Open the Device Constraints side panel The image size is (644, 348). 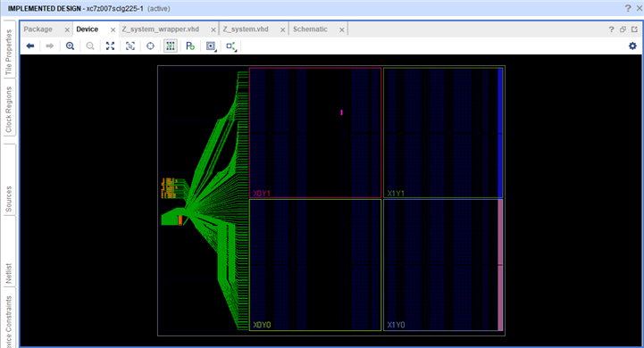tap(9, 322)
